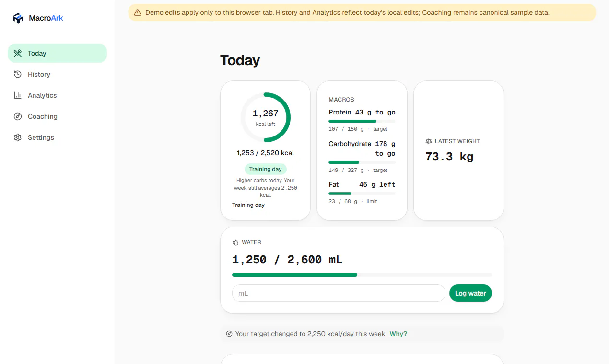Click the water droplet icon
This screenshot has height=364, width=609.
click(x=235, y=242)
